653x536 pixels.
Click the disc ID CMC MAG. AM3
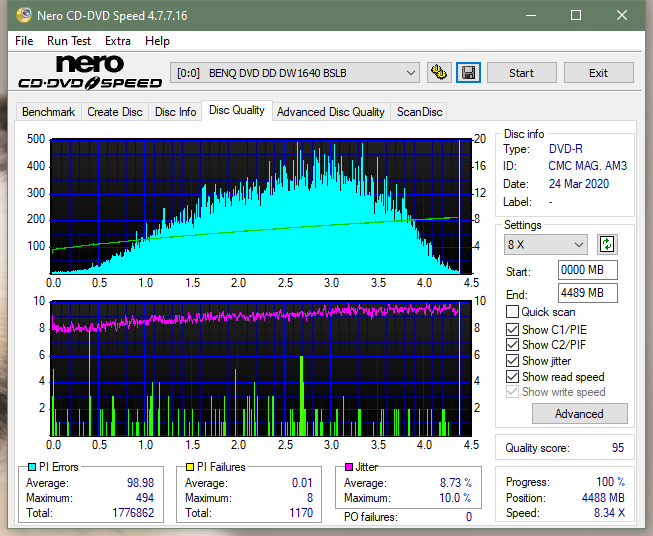(587, 166)
